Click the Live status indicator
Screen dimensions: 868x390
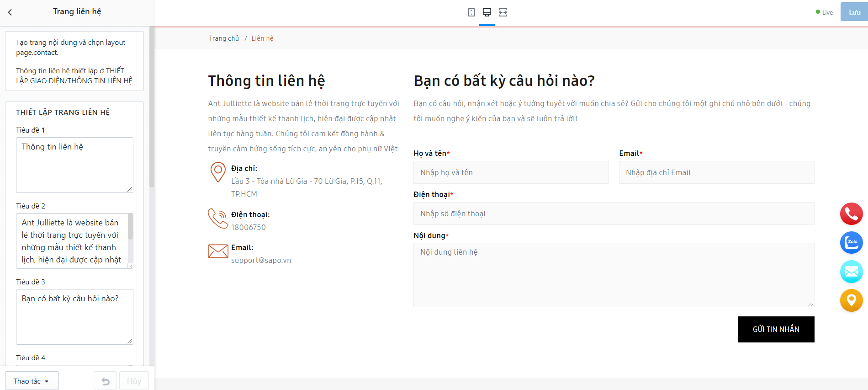[x=824, y=12]
